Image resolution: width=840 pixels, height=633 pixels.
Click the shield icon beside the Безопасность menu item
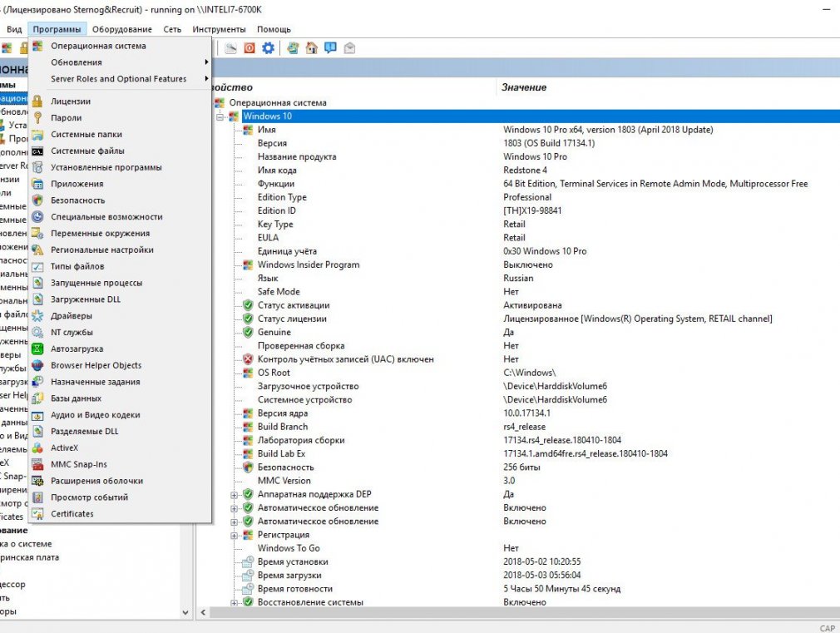click(37, 200)
